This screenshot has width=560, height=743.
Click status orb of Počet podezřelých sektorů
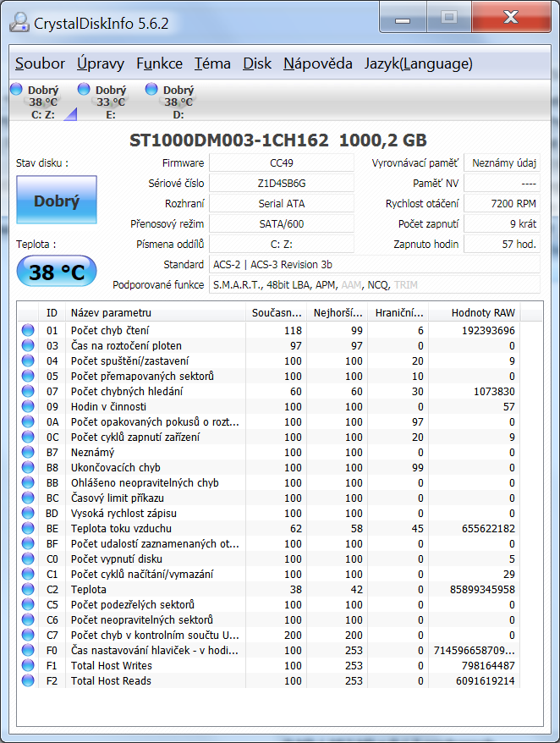[x=28, y=604]
